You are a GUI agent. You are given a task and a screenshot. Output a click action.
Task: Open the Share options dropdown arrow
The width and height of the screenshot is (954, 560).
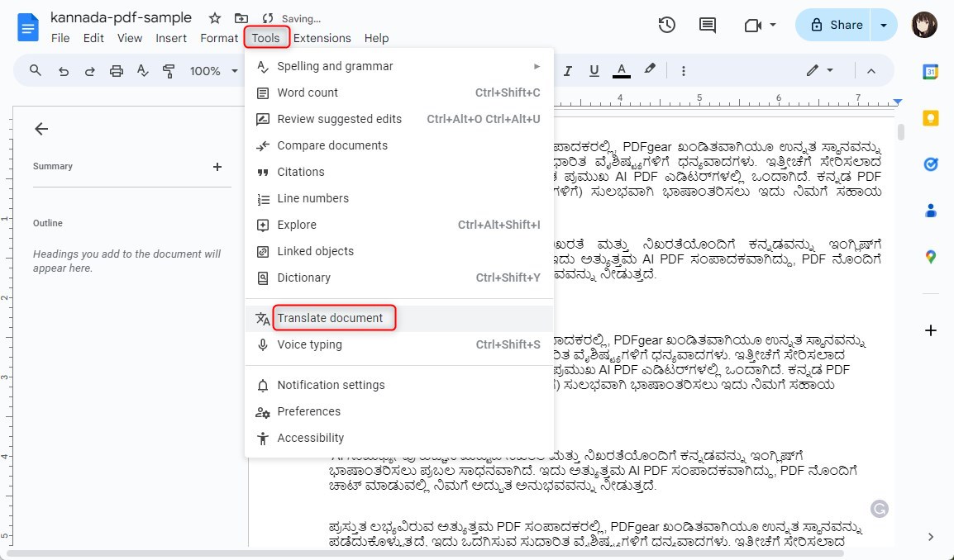point(882,26)
